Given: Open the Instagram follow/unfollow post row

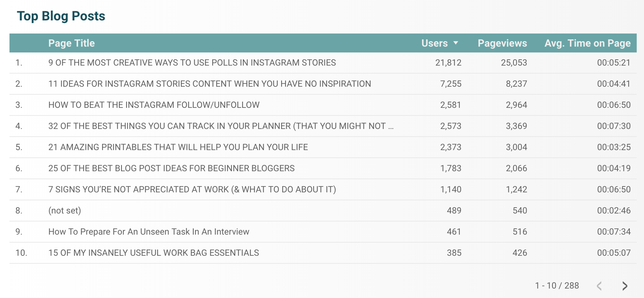Looking at the screenshot, I should (x=323, y=105).
